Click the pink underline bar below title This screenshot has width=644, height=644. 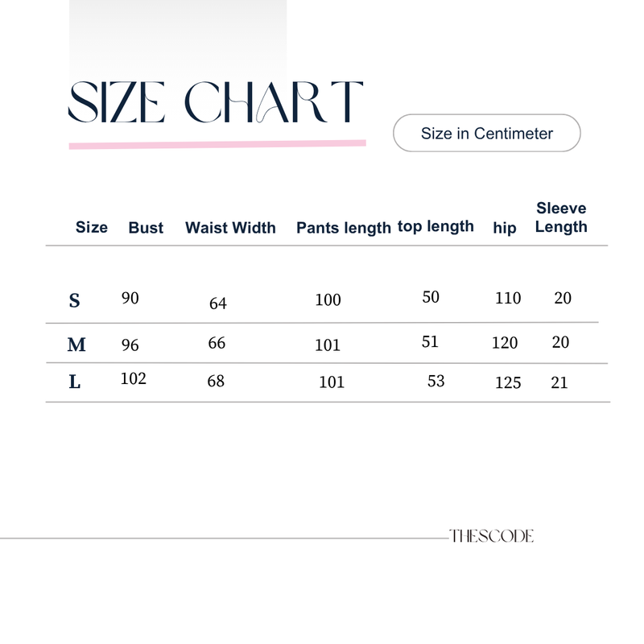[217, 145]
